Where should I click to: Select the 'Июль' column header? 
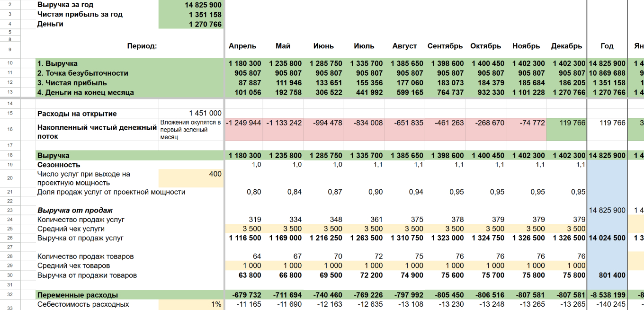click(364, 46)
